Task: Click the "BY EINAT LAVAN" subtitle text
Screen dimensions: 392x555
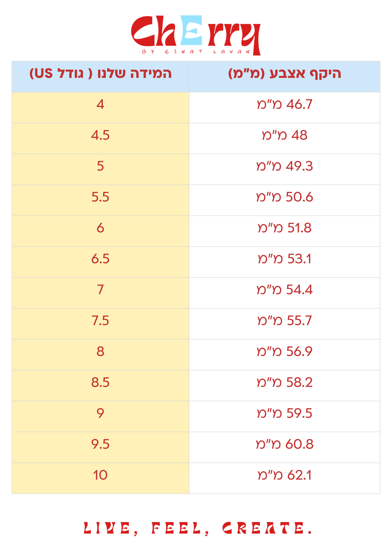Action: tap(196, 52)
